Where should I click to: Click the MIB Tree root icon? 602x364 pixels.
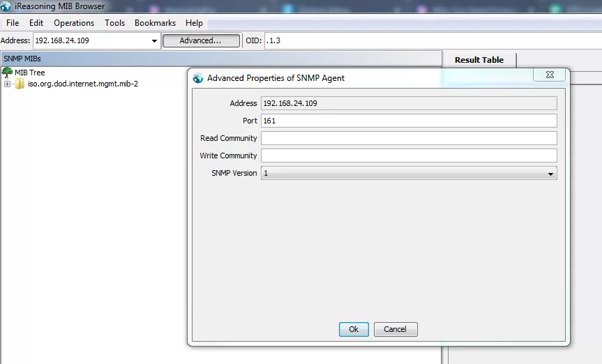coord(8,73)
